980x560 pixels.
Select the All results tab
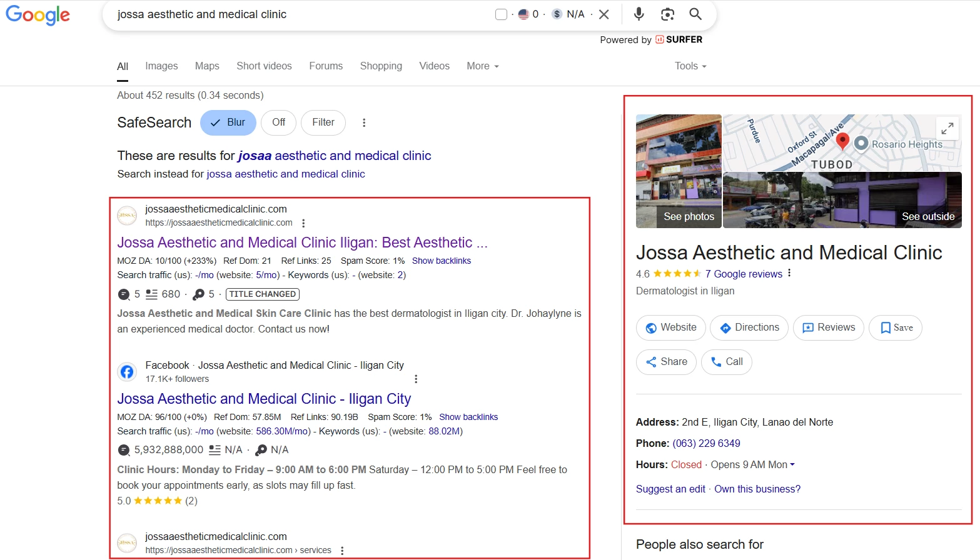click(x=123, y=66)
